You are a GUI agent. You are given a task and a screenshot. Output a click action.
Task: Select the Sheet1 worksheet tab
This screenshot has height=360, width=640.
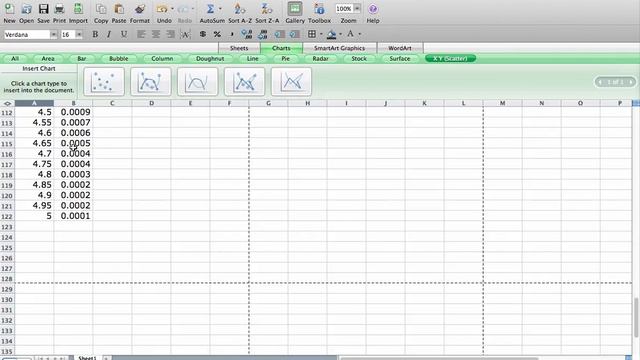point(87,358)
